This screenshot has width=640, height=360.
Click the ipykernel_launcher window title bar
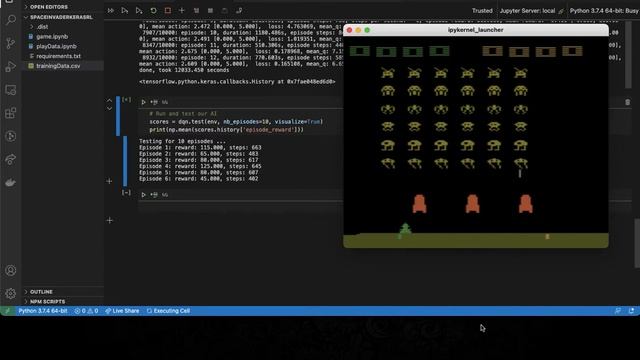[x=476, y=30]
